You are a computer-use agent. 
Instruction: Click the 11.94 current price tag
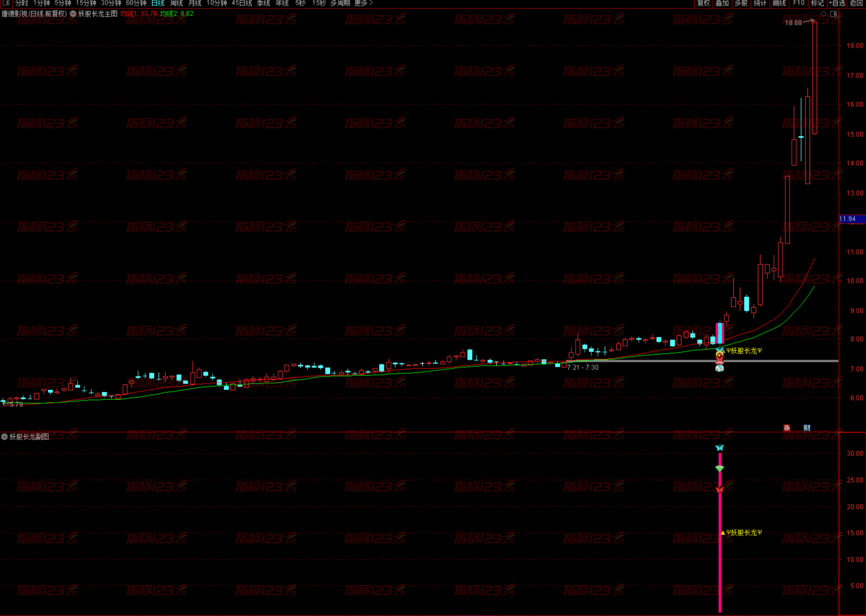852,219
